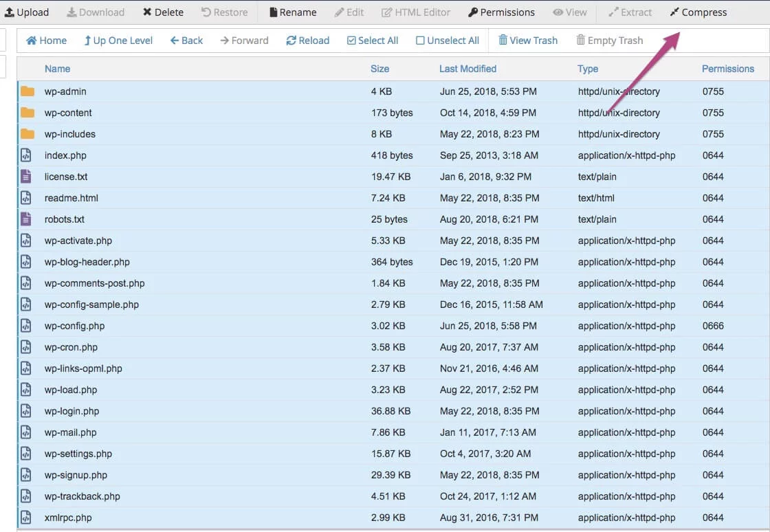Image resolution: width=770 pixels, height=532 pixels.
Task: Click Select All files
Action: click(x=372, y=41)
